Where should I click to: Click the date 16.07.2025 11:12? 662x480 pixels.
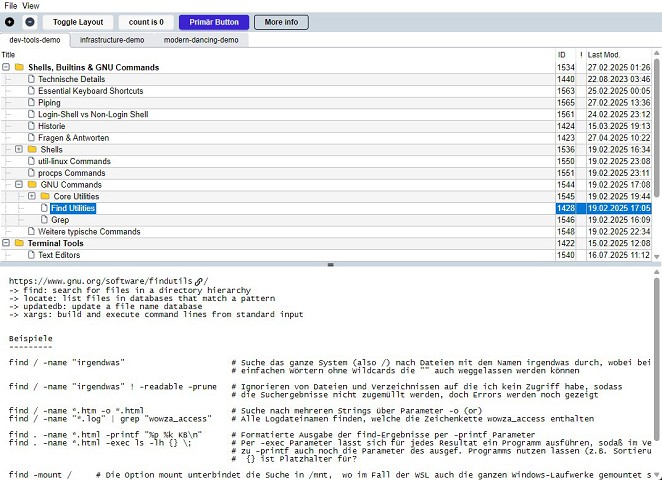[x=619, y=255]
